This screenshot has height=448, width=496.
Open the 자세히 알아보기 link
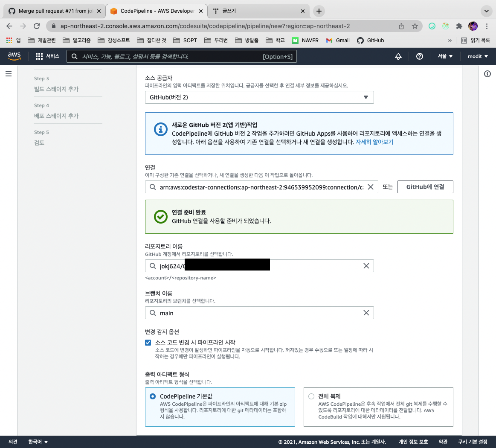point(374,142)
